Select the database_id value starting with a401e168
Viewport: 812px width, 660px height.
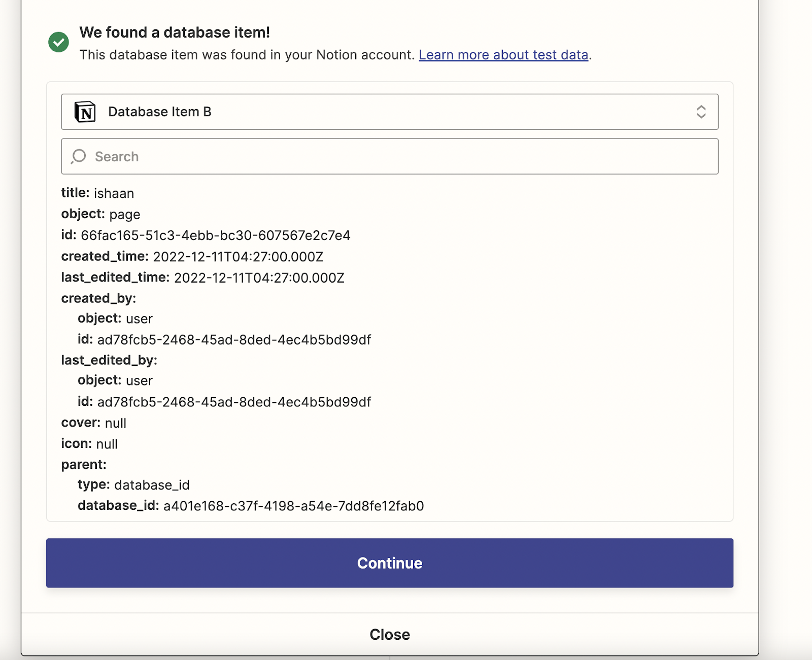pos(293,506)
